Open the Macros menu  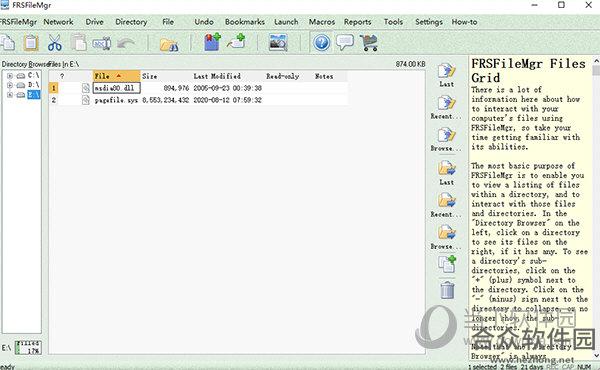point(322,22)
